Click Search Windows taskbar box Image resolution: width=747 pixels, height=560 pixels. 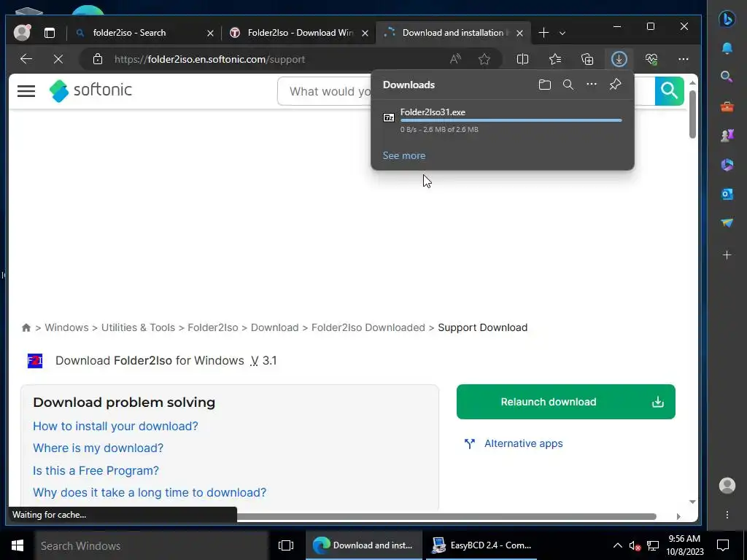coord(152,545)
